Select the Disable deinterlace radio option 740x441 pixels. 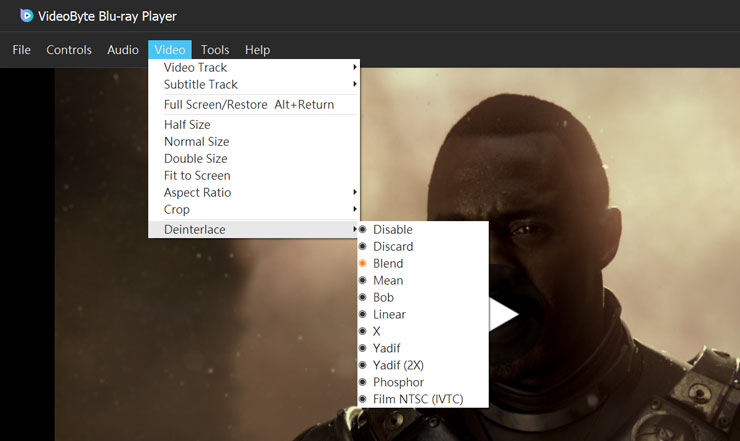pyautogui.click(x=392, y=230)
